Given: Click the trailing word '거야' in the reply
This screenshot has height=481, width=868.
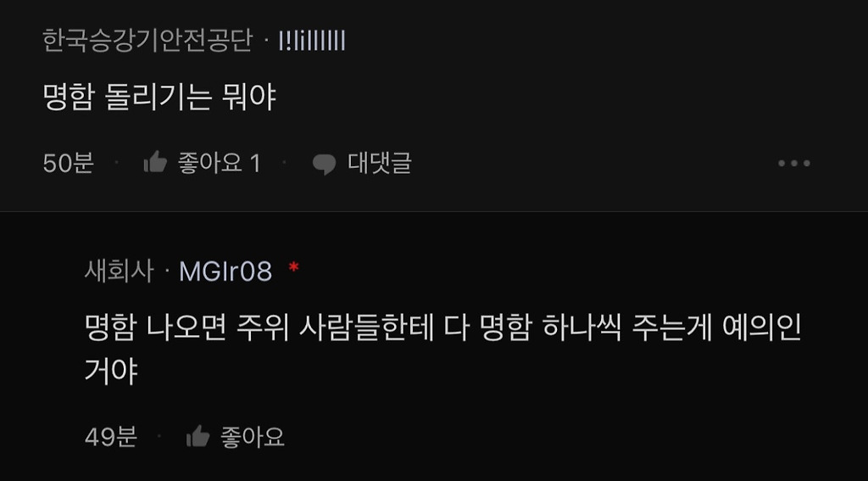Looking at the screenshot, I should point(111,371).
